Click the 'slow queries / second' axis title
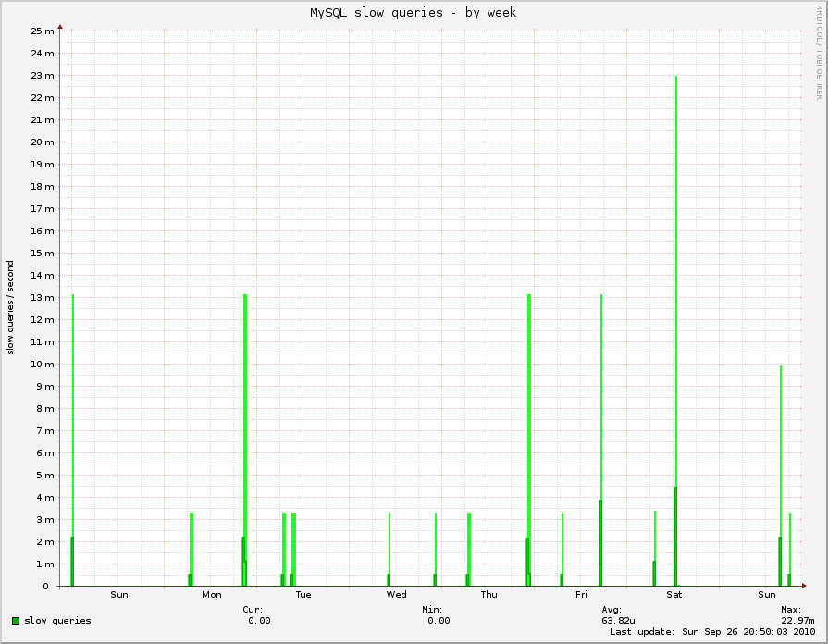The image size is (828, 644). pyautogui.click(x=10, y=307)
